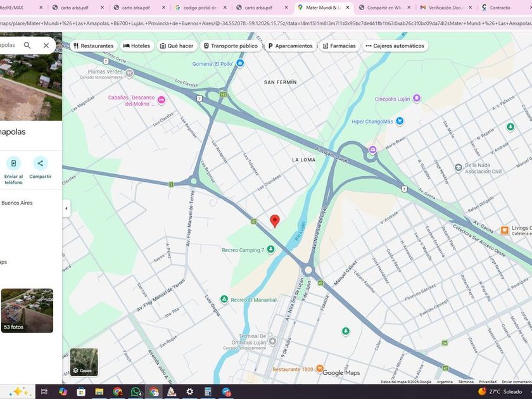Filter map by Hoteles
This screenshot has width=532, height=399.
tap(136, 46)
